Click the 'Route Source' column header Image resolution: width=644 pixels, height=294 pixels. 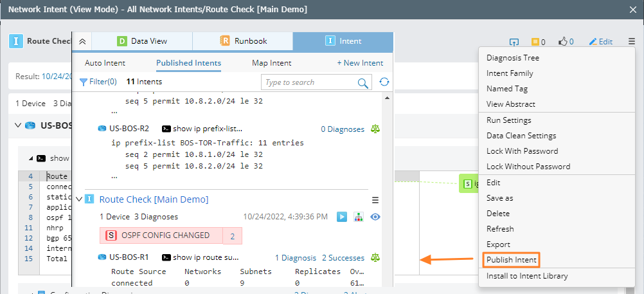pyautogui.click(x=139, y=271)
